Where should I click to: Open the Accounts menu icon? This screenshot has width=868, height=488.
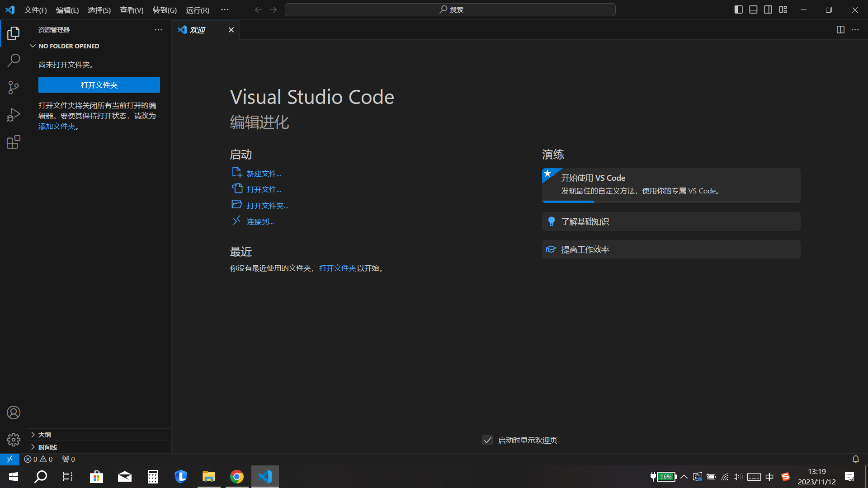pyautogui.click(x=14, y=413)
